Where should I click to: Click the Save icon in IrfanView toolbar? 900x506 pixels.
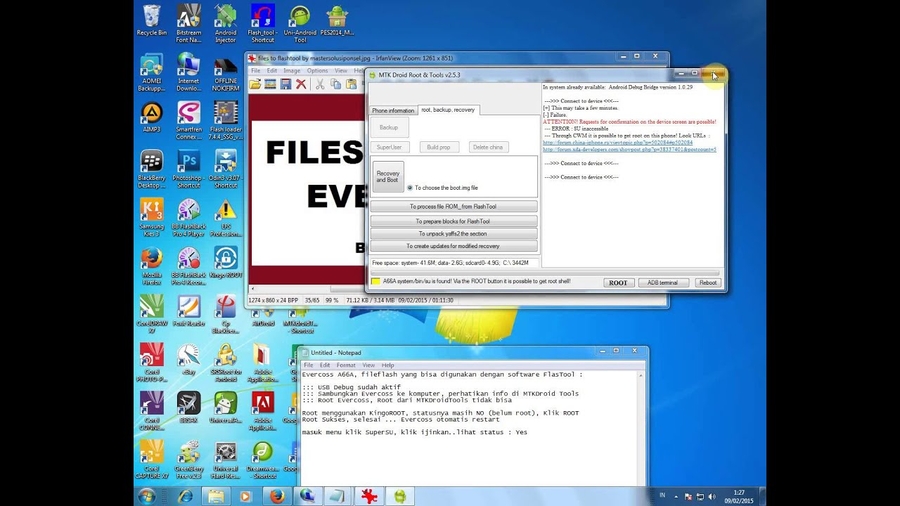[x=286, y=85]
